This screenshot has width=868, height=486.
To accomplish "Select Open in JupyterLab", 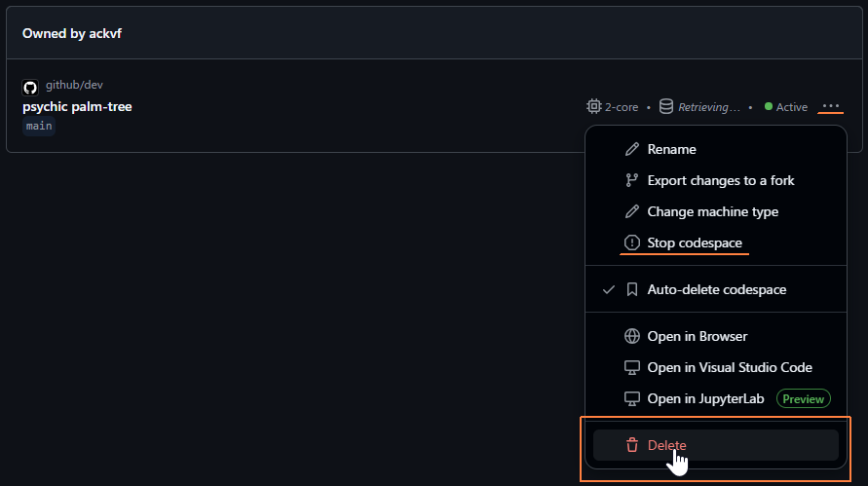I will click(705, 398).
